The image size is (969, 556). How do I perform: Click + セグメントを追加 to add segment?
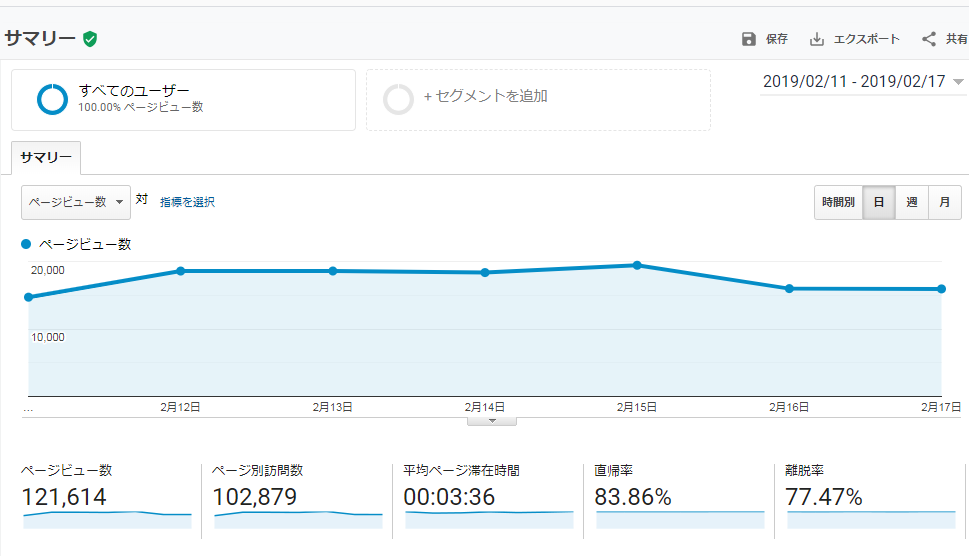coord(485,97)
